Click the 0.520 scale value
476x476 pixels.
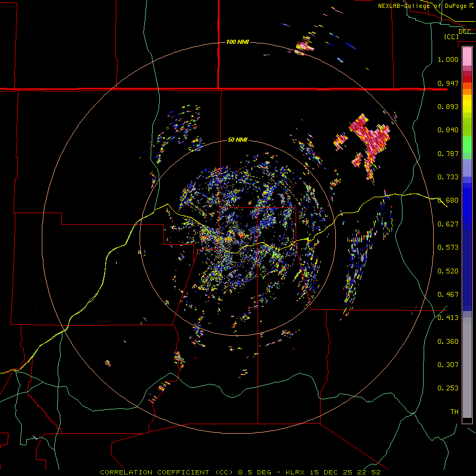point(448,271)
